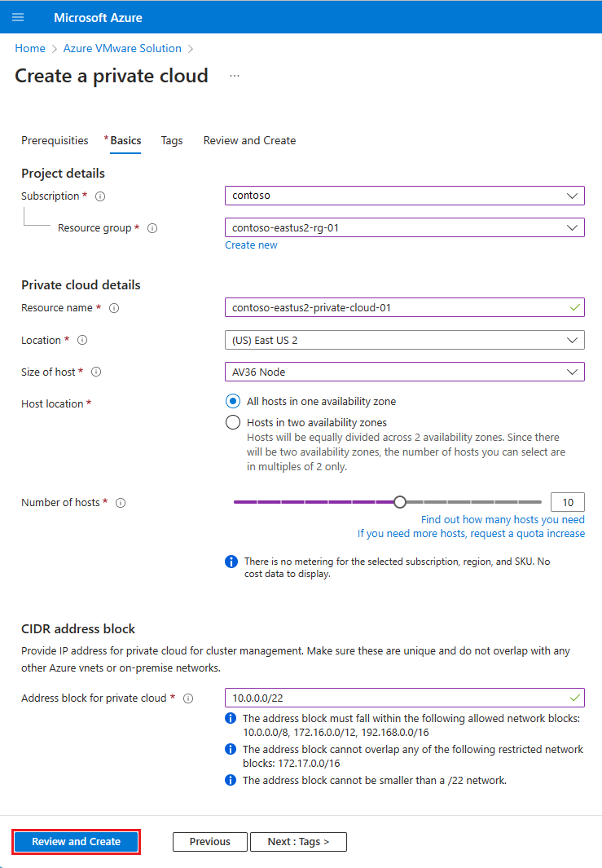The height and width of the screenshot is (868, 602).
Task: Select 'All hosts in one availability zone'
Action: pyautogui.click(x=233, y=401)
